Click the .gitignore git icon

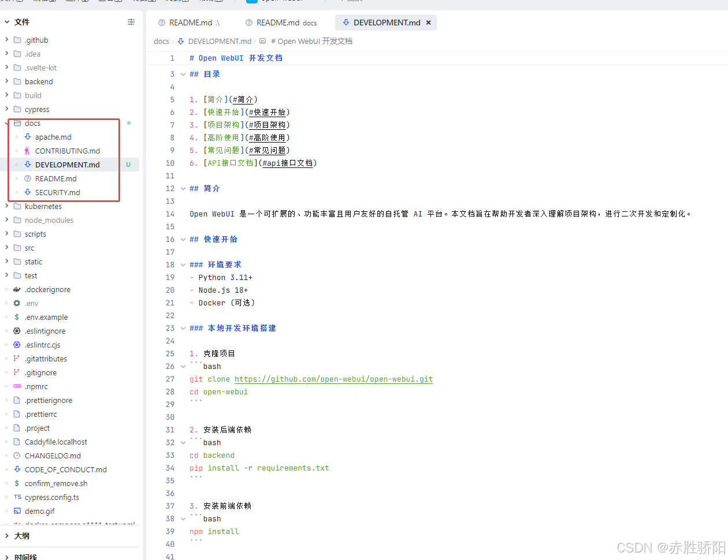coord(17,372)
